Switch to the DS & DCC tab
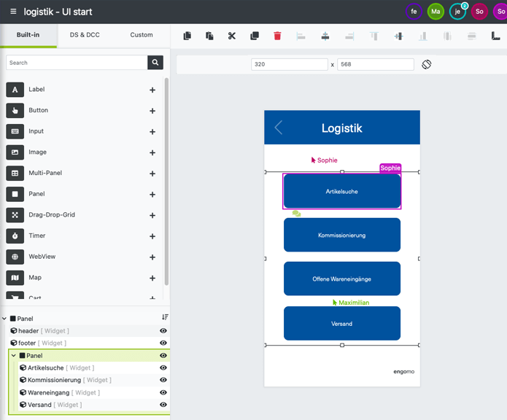This screenshot has width=507, height=420. 85,35
